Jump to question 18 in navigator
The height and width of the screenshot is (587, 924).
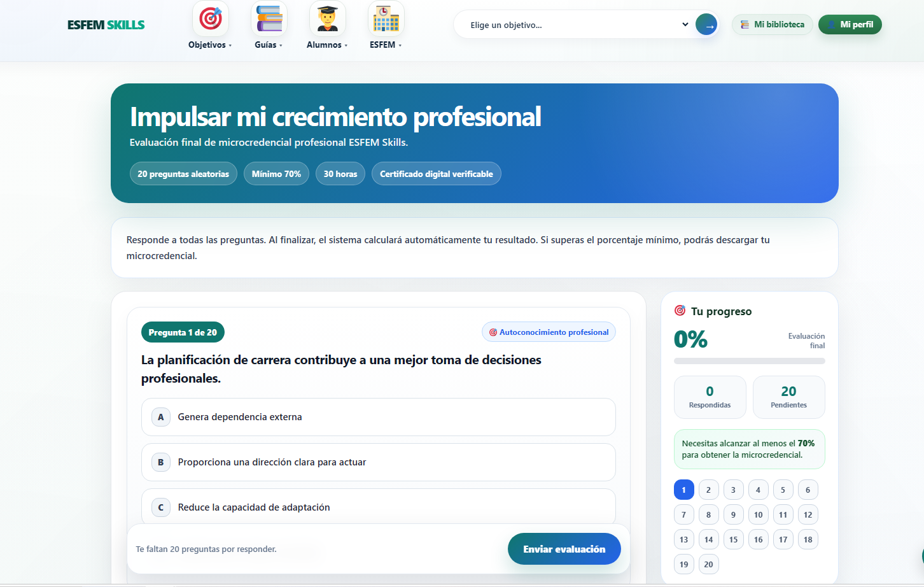tap(808, 539)
